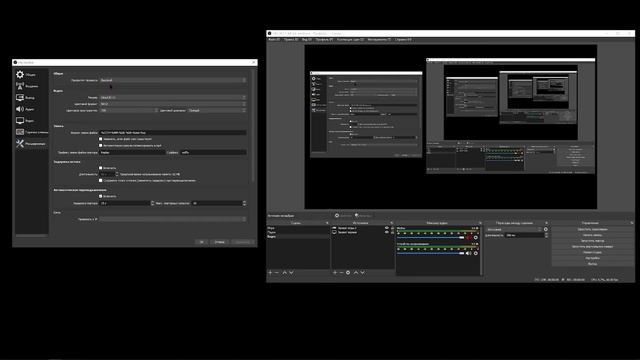Click Start Recording in Controls dock
This screenshot has width=640, height=360.
pyautogui.click(x=593, y=235)
